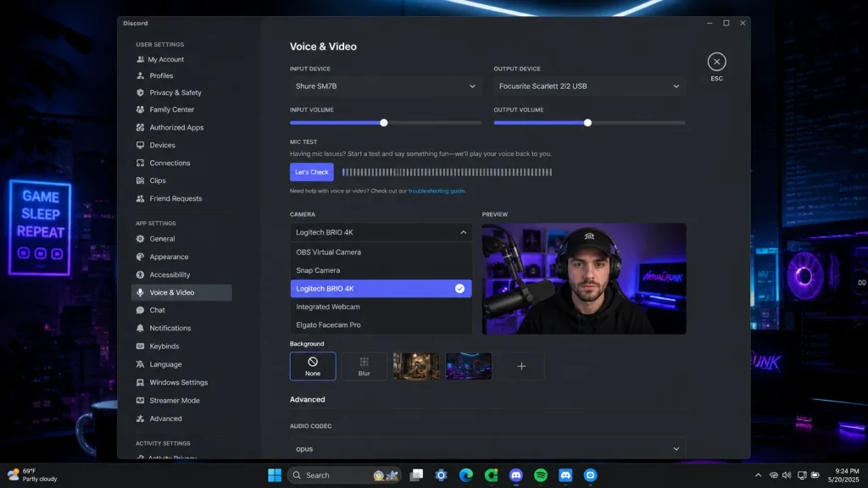868x488 pixels.
Task: Open Spotify from the taskbar
Action: click(x=541, y=475)
